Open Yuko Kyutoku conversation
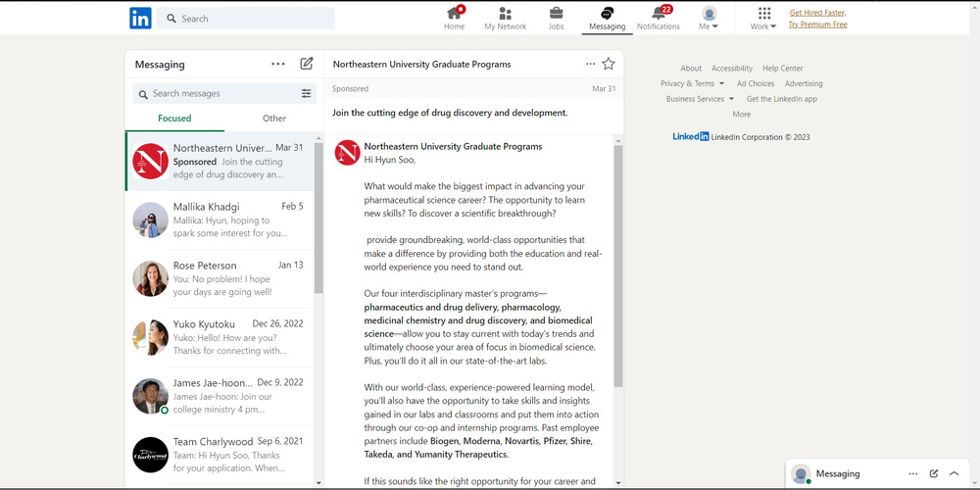980x490 pixels. [x=220, y=337]
